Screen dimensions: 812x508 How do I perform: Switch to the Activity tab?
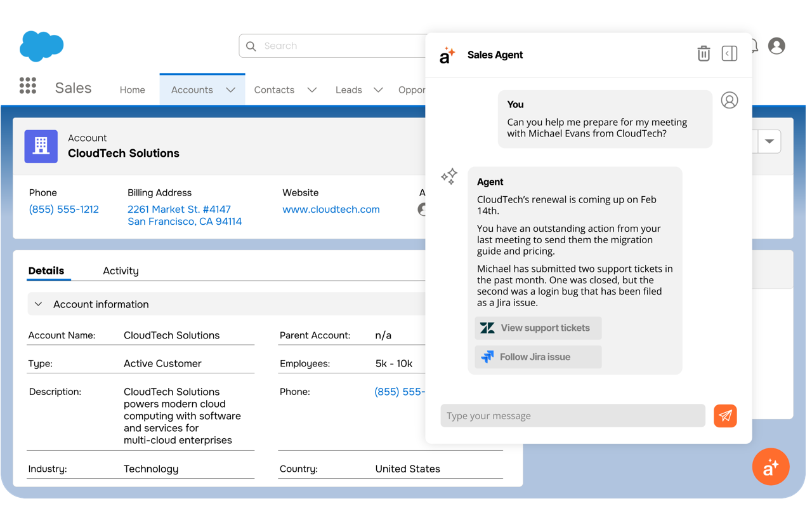pyautogui.click(x=121, y=271)
